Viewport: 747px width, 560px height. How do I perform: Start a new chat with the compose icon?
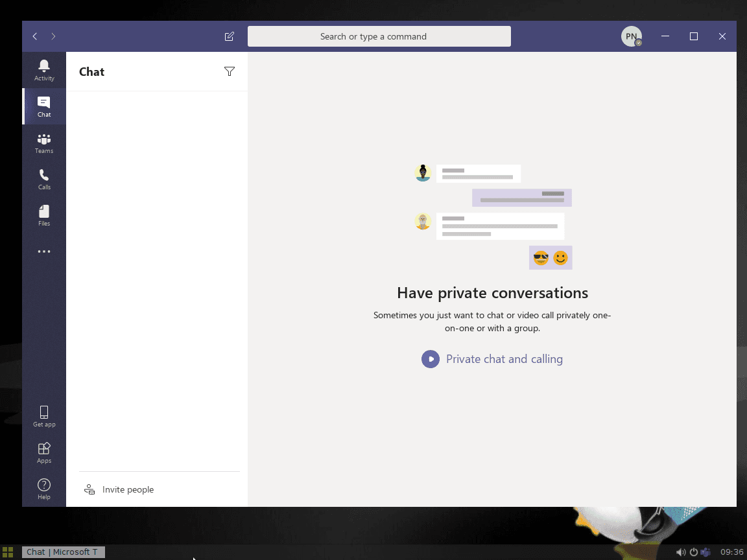[x=229, y=36]
